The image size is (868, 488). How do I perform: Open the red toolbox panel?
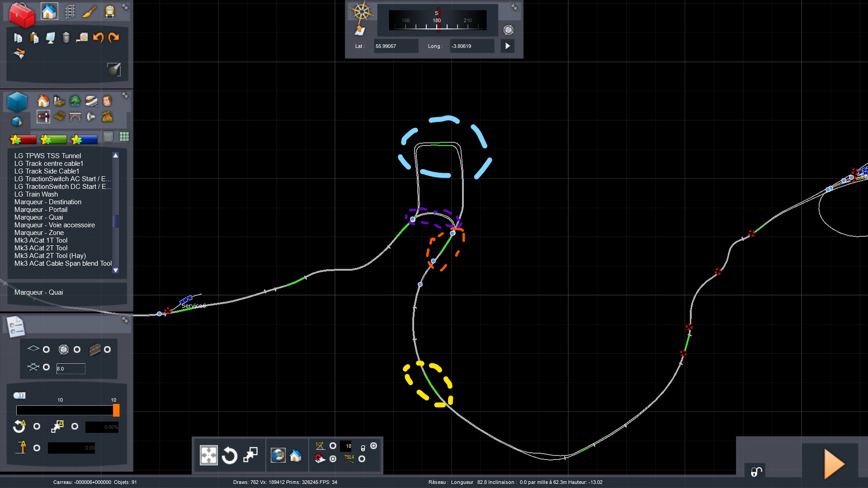pyautogui.click(x=21, y=14)
